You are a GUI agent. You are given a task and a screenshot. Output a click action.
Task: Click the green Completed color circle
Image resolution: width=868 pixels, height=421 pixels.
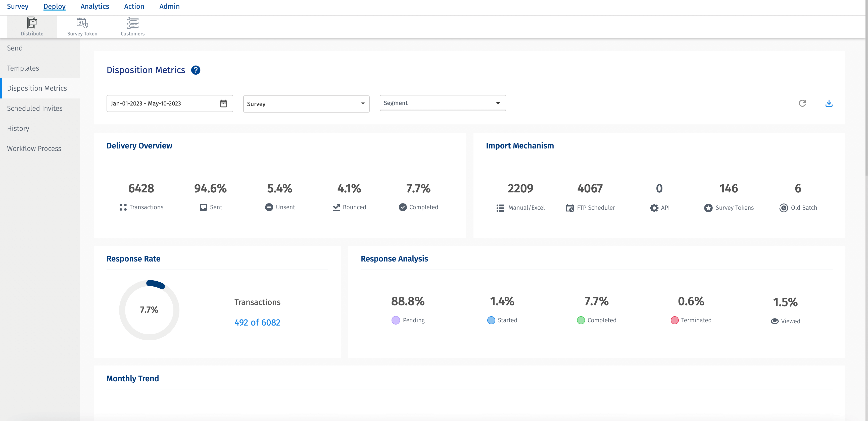(x=581, y=320)
